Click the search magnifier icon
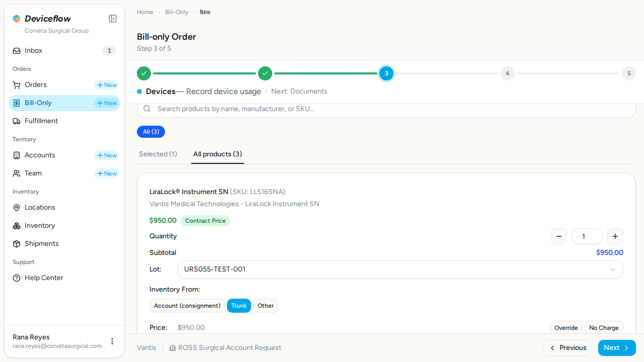The height and width of the screenshot is (362, 644). click(147, 109)
